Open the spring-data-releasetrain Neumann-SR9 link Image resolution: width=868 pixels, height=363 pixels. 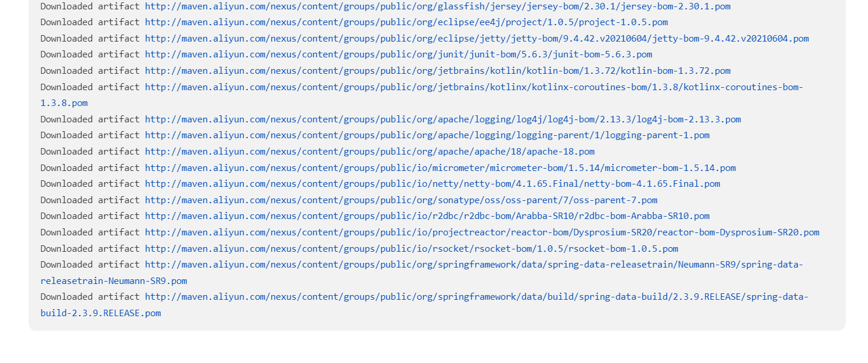[474, 265]
